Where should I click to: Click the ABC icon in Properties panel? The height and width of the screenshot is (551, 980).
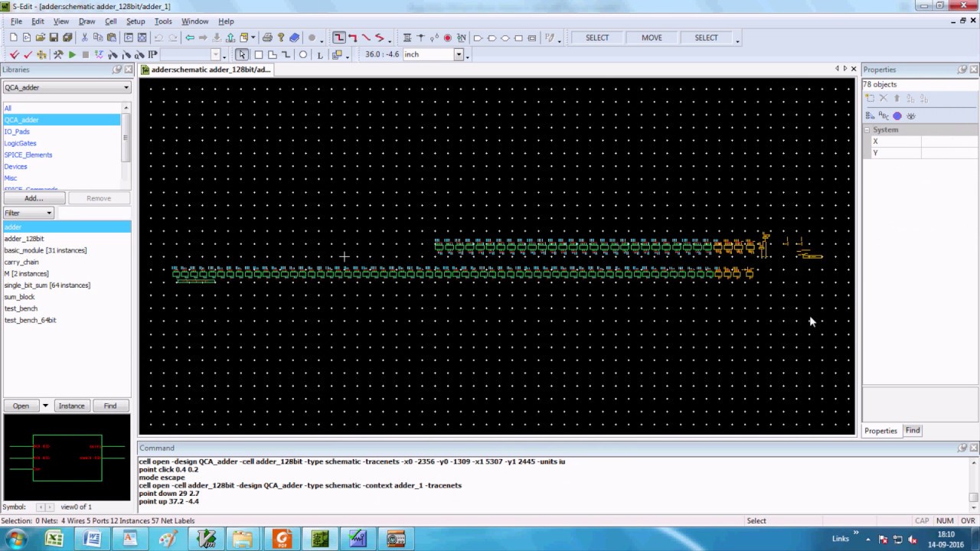884,116
